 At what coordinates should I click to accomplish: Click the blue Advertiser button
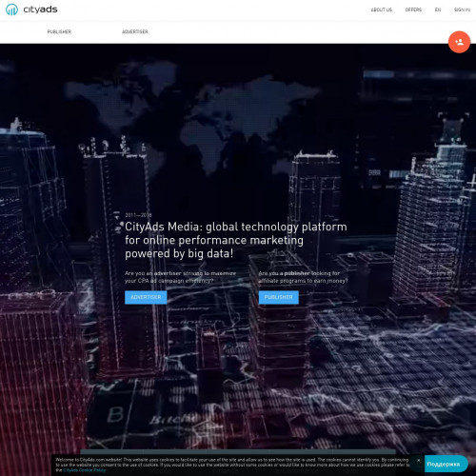click(146, 297)
